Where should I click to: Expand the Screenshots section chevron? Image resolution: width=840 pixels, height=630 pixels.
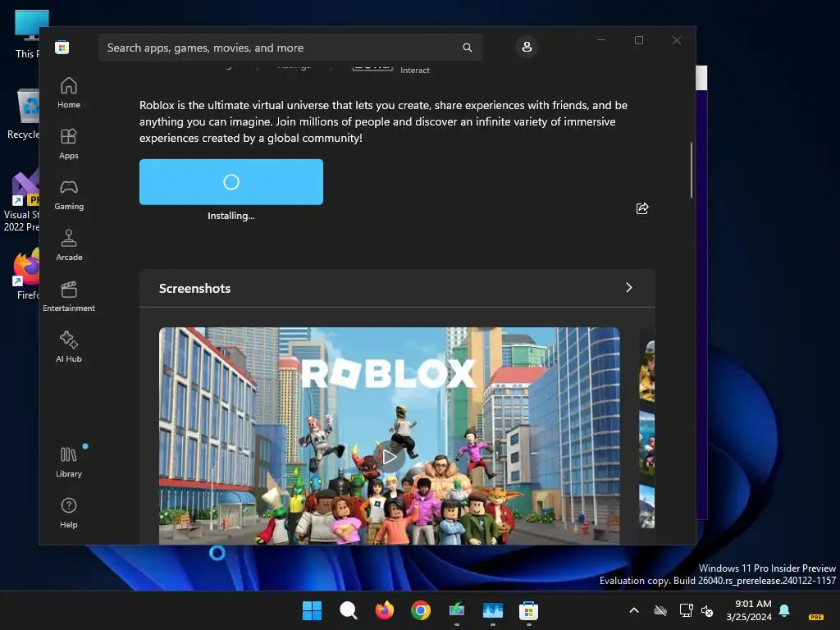(x=629, y=288)
